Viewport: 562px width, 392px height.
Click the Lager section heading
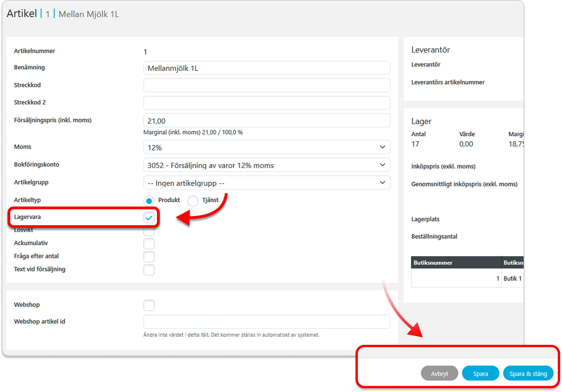tap(421, 121)
